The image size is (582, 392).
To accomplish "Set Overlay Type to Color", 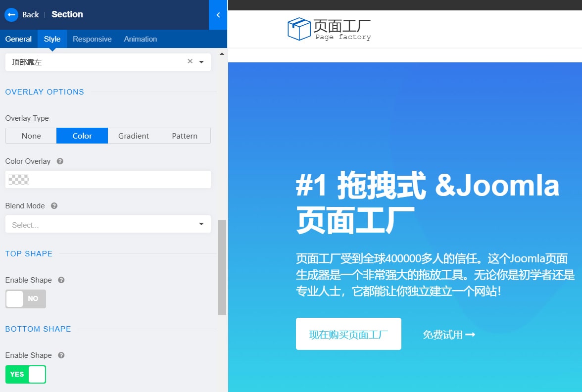I will pyautogui.click(x=82, y=136).
